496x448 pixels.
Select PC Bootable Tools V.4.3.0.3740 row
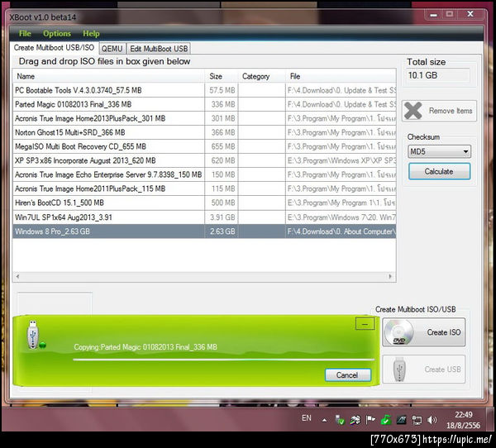click(204, 90)
